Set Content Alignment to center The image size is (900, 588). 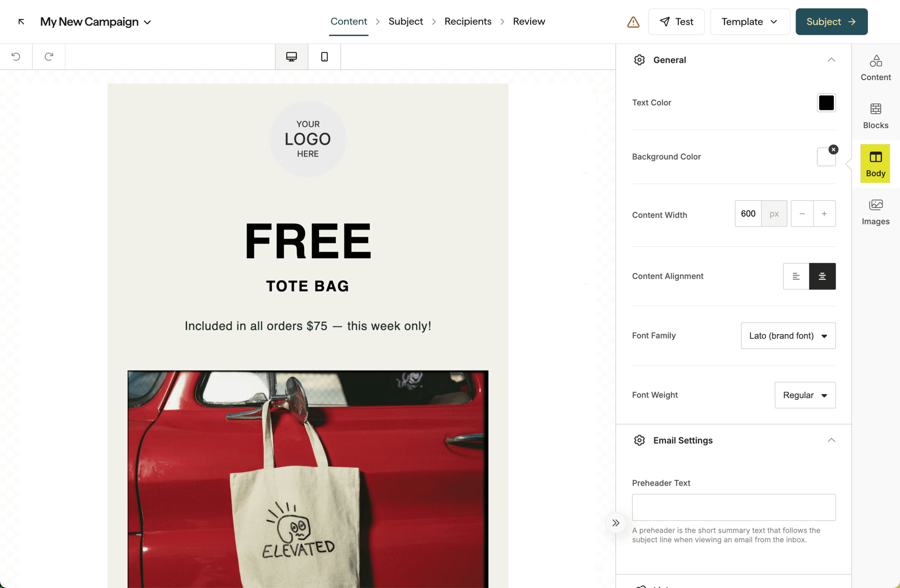(822, 276)
